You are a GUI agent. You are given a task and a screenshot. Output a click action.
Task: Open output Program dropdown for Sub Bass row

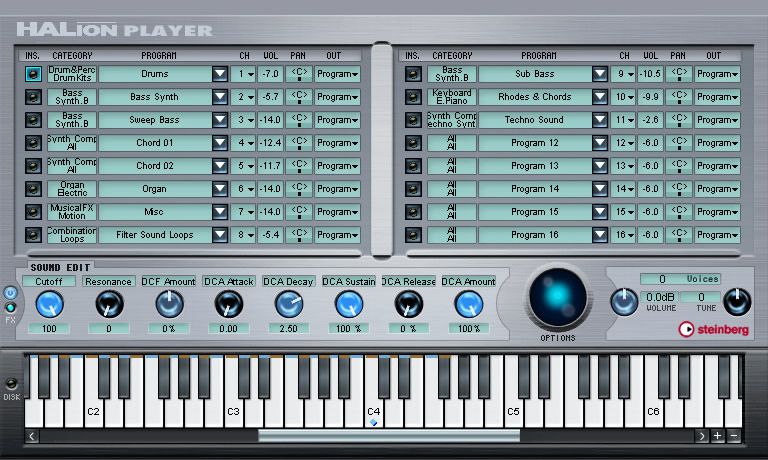(x=718, y=74)
